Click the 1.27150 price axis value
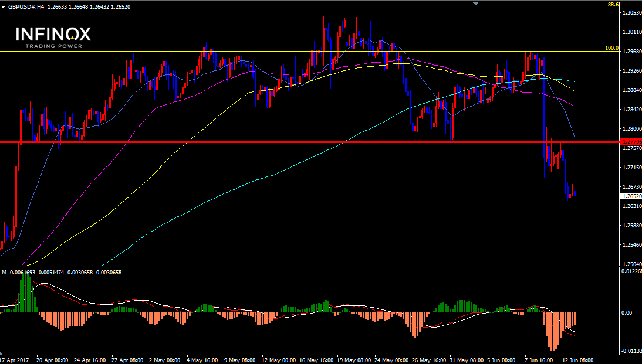642x364 pixels. point(632,167)
